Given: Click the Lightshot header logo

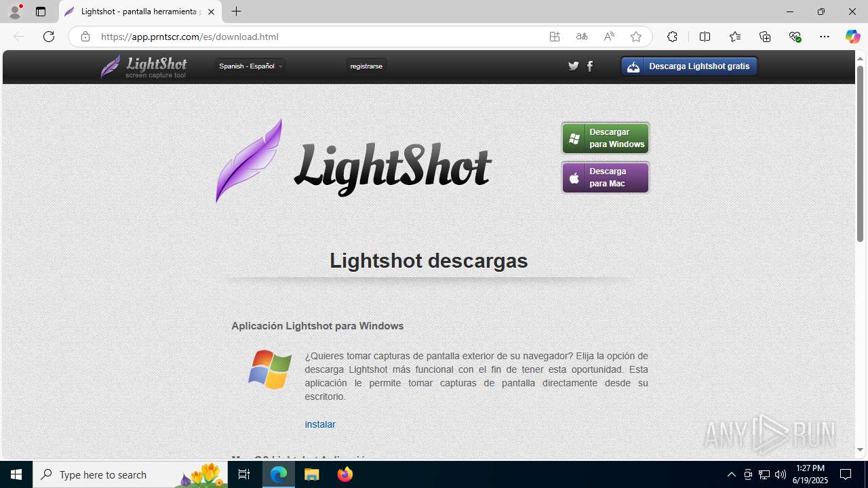Looking at the screenshot, I should [144, 66].
